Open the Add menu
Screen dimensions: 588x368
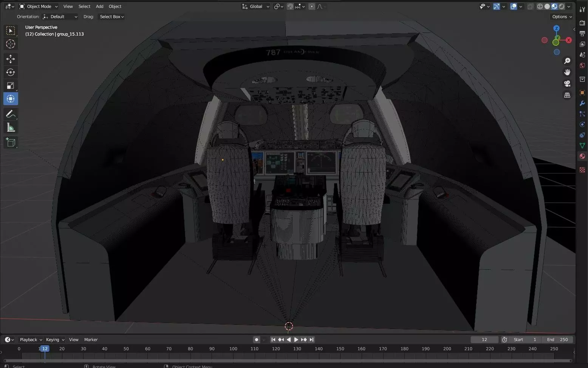[x=99, y=6]
